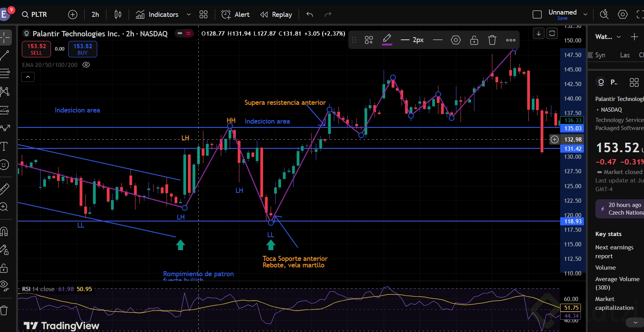
Task: Start bar Replay mode
Action: click(x=276, y=15)
